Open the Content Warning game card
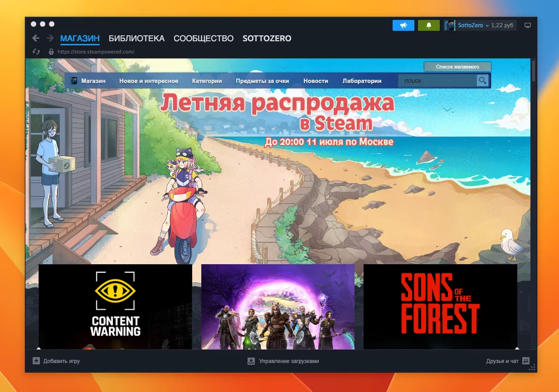This screenshot has width=559, height=392. pos(115,307)
